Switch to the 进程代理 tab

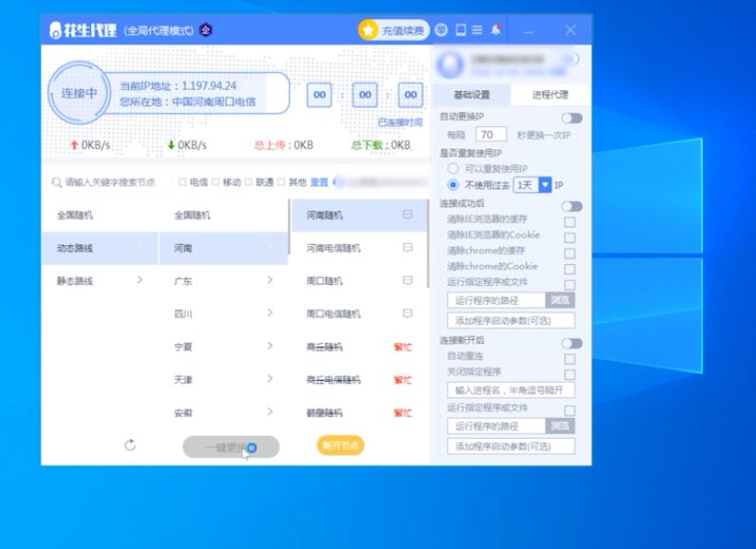(x=550, y=94)
